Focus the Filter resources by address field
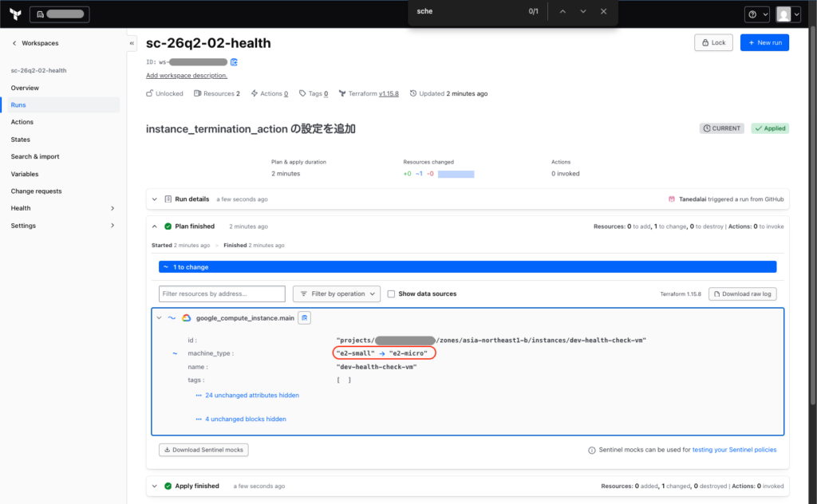 pyautogui.click(x=222, y=293)
